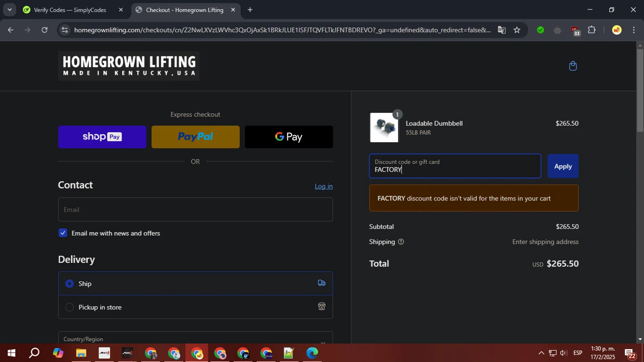
Task: Close the Checkout - Homegrown Lifting tab
Action: pos(233,10)
